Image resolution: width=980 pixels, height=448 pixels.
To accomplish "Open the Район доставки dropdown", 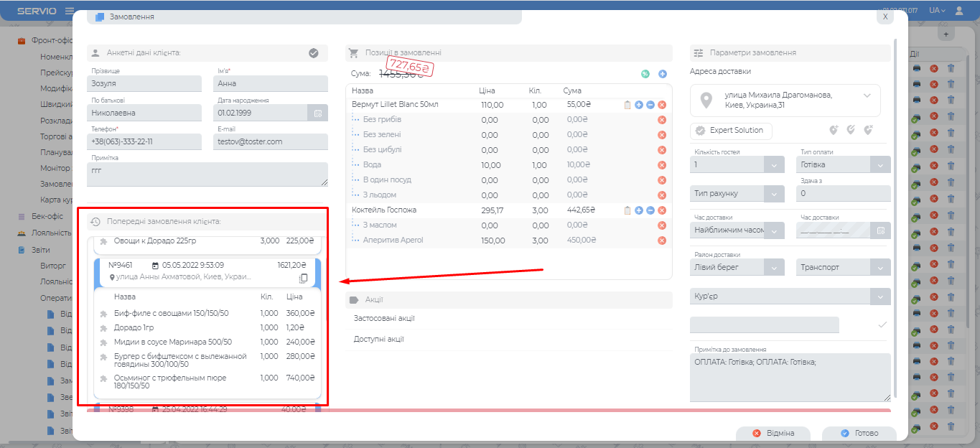I will (774, 267).
